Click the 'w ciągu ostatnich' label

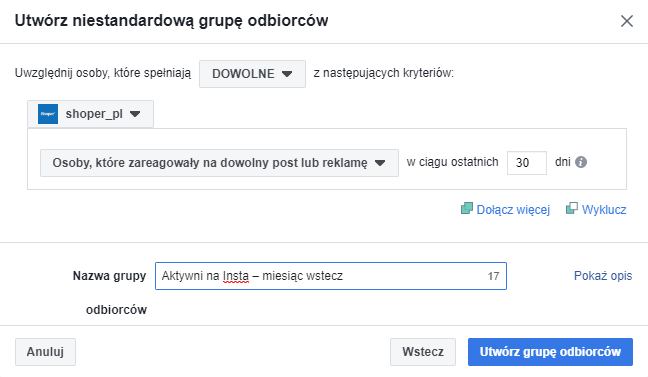(453, 162)
